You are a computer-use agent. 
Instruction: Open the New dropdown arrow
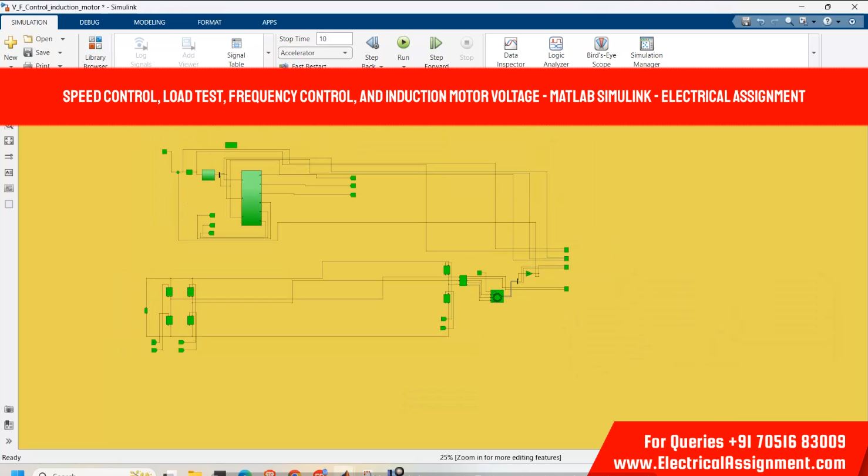coord(11,66)
